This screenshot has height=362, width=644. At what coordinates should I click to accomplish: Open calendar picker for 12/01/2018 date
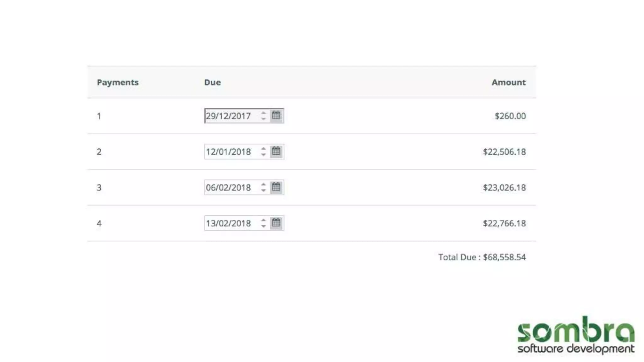point(276,151)
